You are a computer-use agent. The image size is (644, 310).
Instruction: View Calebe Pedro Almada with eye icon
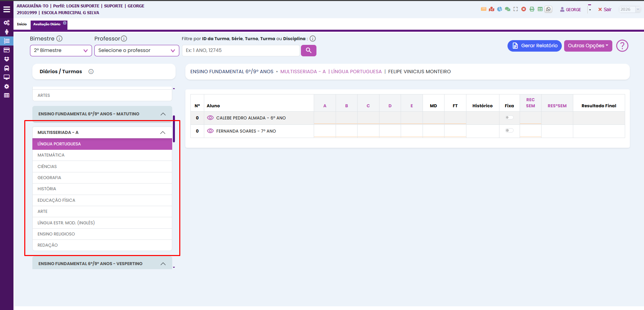[x=210, y=118]
